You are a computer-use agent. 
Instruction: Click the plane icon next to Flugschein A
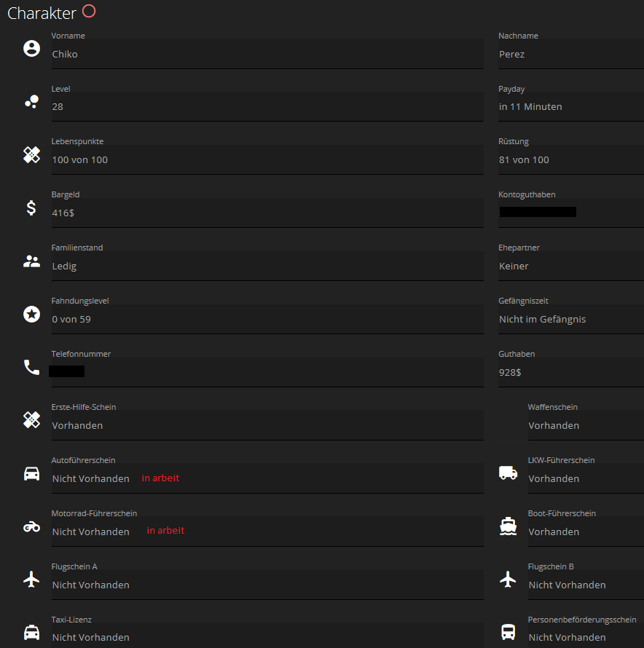tap(31, 579)
